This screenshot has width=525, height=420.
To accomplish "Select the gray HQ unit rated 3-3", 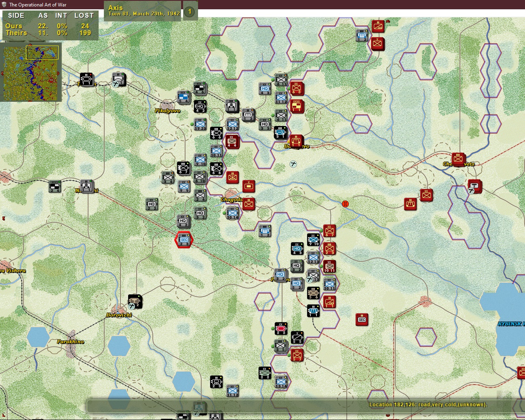I will pos(265,124).
